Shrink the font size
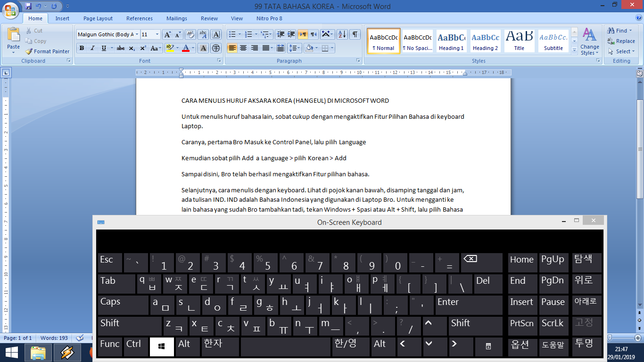Image resolution: width=644 pixels, height=362 pixels. click(x=178, y=34)
